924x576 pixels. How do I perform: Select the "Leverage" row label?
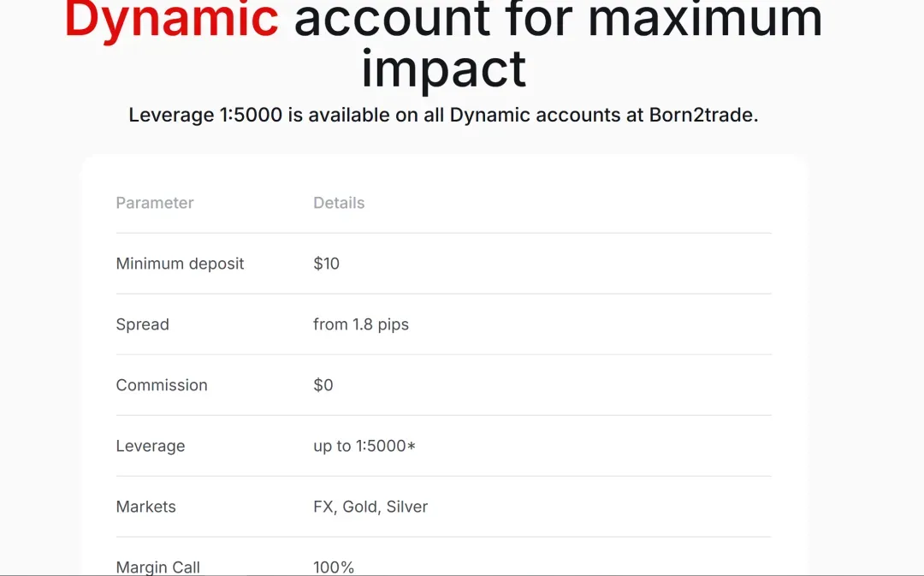pos(151,446)
